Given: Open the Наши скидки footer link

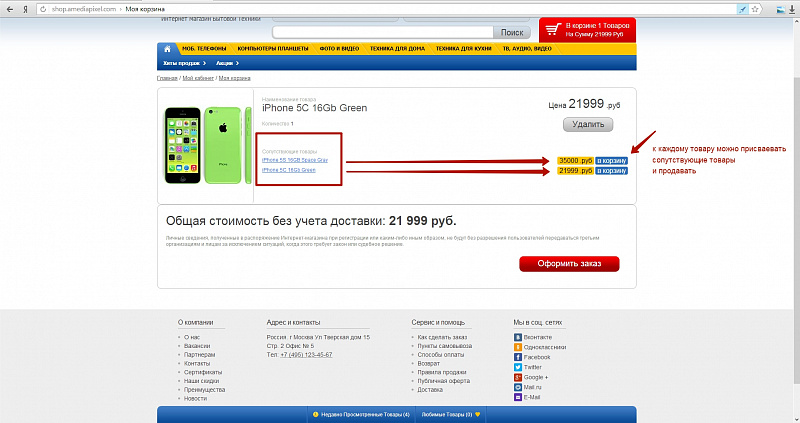Looking at the screenshot, I should 202,381.
